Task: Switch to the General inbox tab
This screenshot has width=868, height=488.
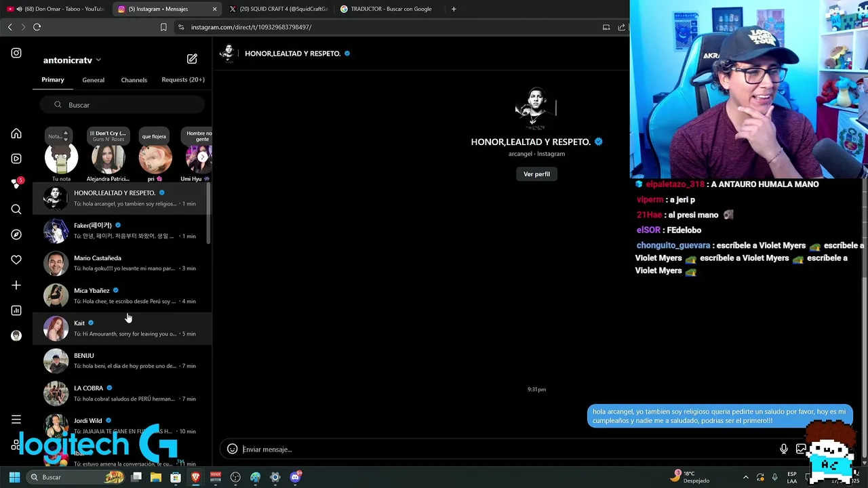Action: (x=93, y=80)
